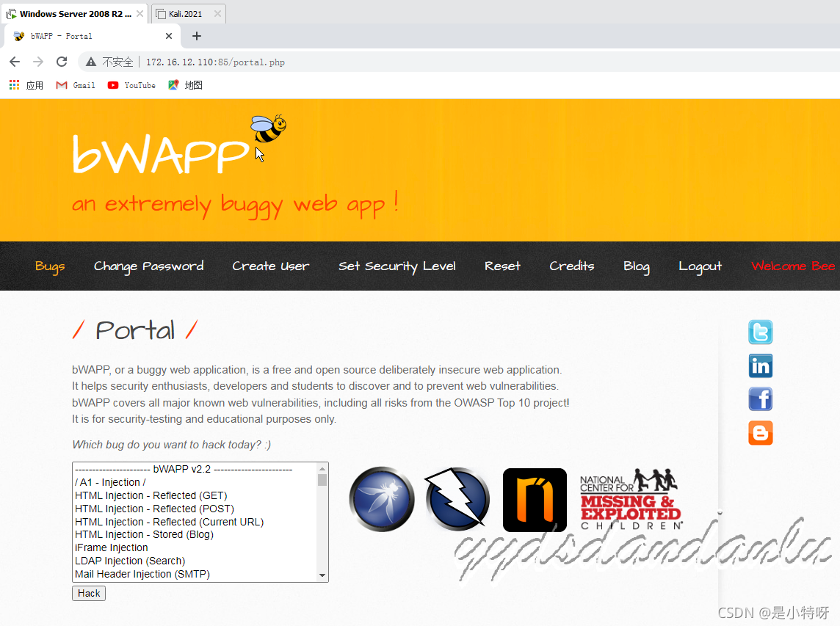Screen dimensions: 840x626
Task: Open the Facebook social icon
Action: 760,399
